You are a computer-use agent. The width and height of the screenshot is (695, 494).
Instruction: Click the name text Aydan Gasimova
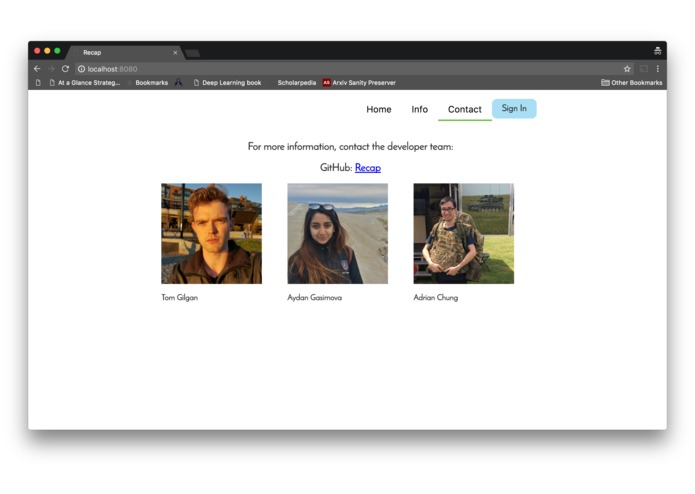coord(315,297)
